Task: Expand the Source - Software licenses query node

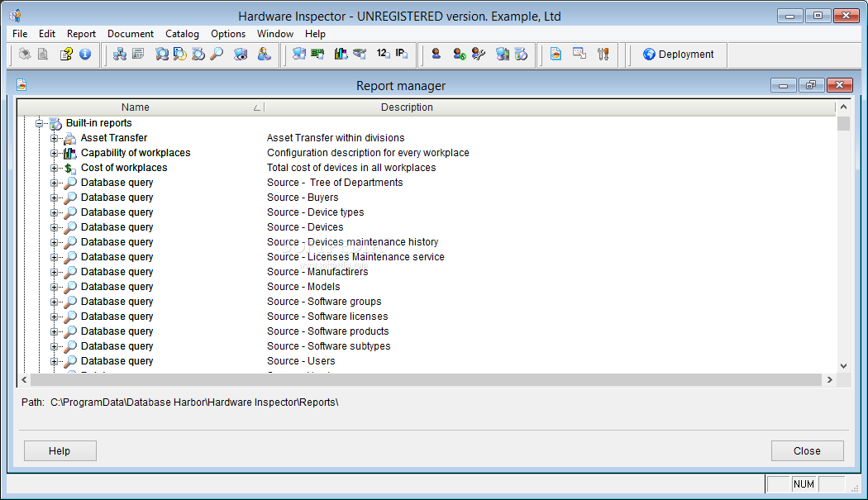Action: click(55, 317)
